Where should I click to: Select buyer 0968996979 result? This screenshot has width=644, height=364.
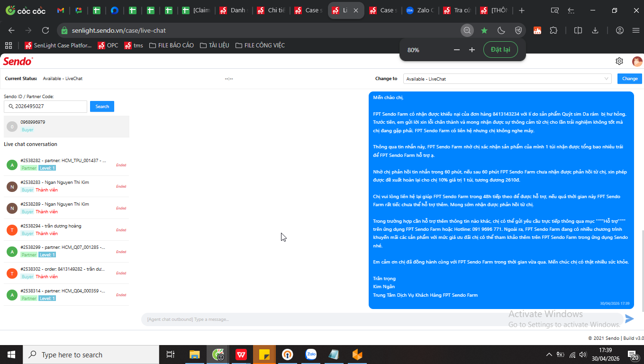(66, 126)
